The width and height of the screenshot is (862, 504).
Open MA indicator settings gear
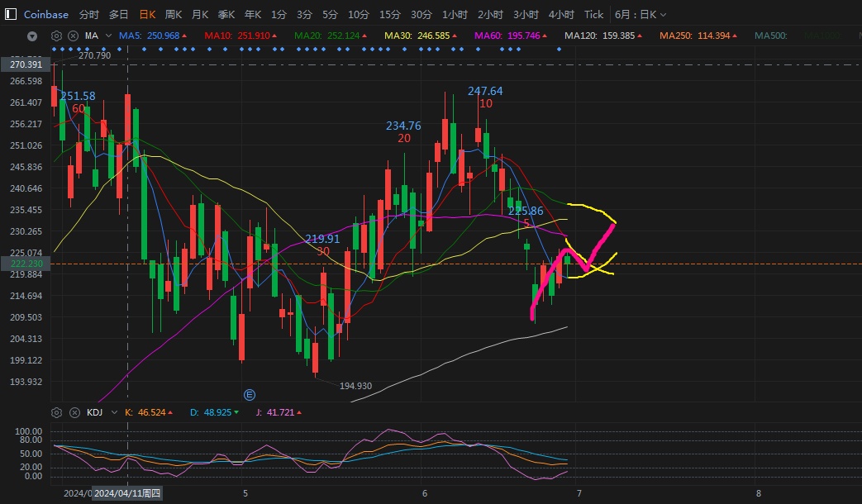(x=56, y=36)
